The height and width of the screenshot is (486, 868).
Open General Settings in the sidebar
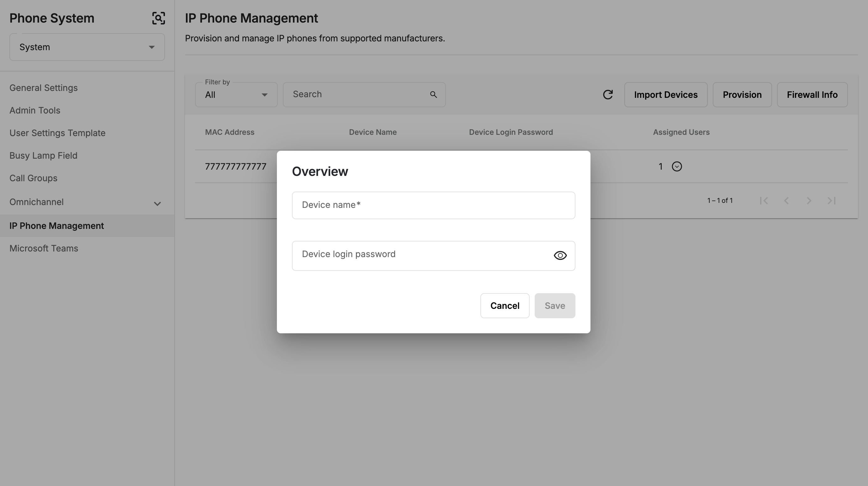click(44, 88)
